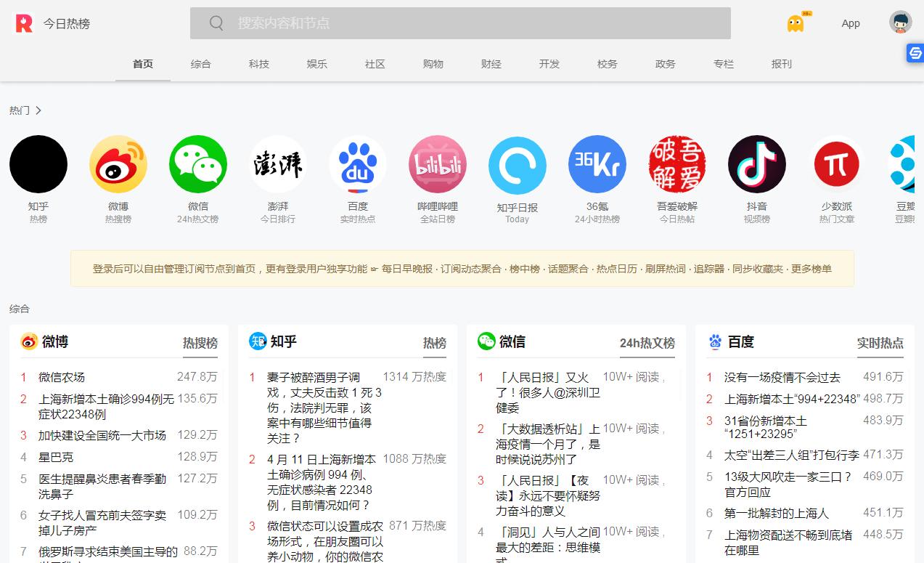Open WeChat article 永远不要怀疑努力奋斗的意义

[548, 495]
